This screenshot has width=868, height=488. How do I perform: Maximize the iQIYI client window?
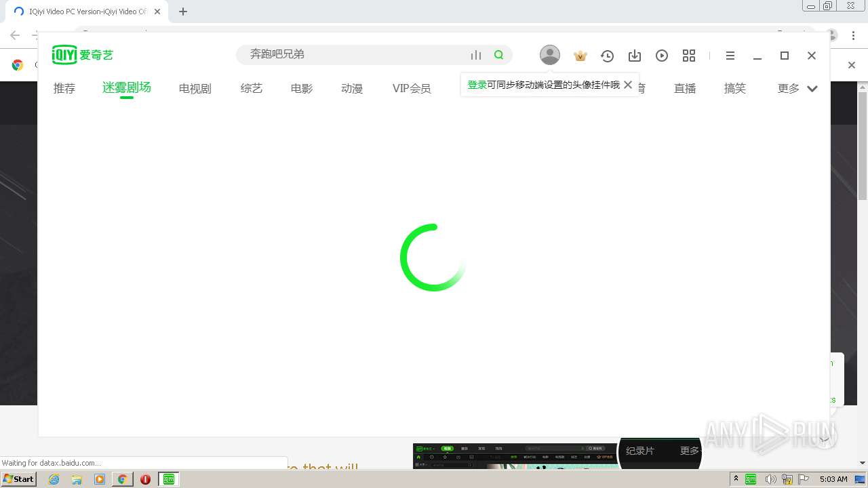tap(785, 56)
